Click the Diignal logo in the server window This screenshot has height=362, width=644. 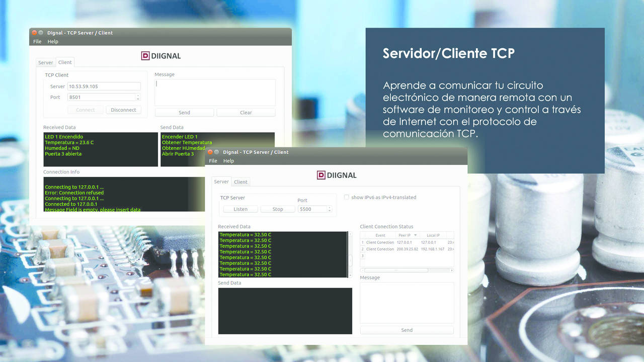337,175
